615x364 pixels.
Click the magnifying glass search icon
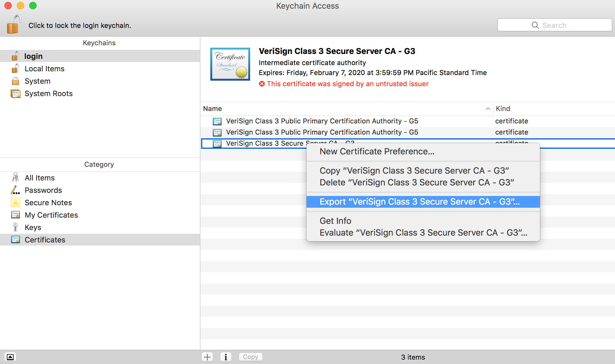click(535, 25)
